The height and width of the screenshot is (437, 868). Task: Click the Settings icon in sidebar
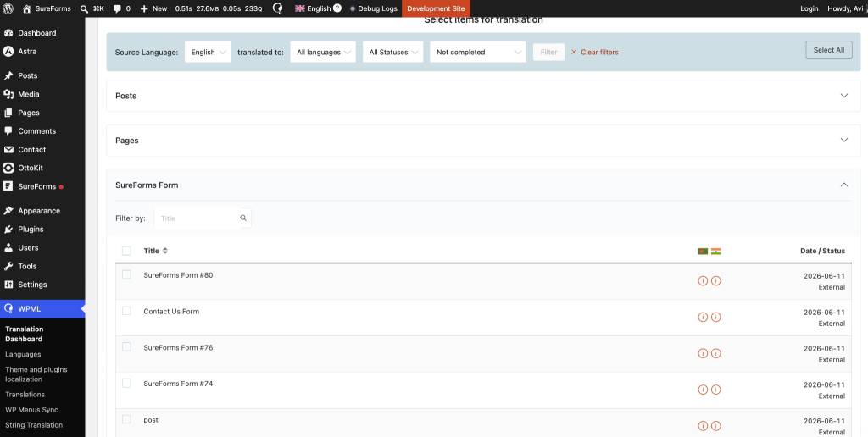pyautogui.click(x=8, y=285)
